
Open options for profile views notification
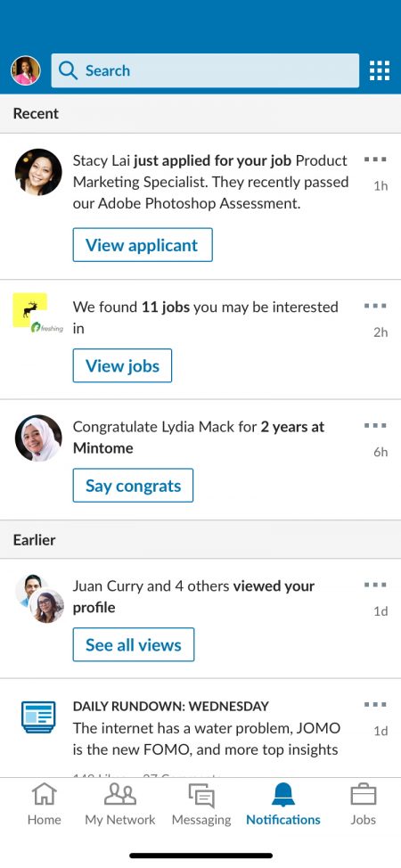pyautogui.click(x=375, y=585)
